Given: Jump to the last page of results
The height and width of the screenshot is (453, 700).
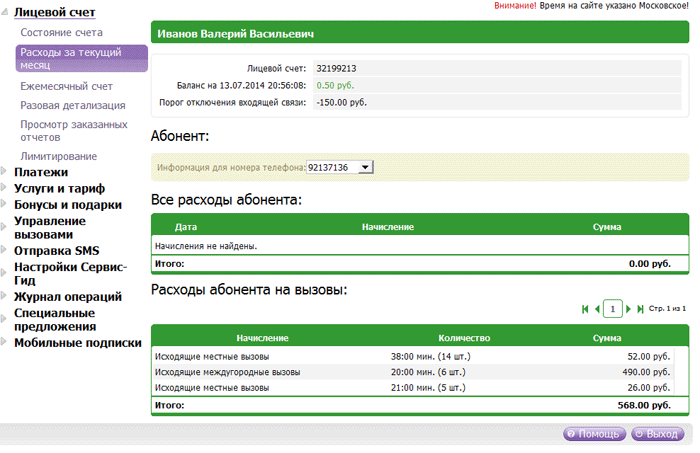Looking at the screenshot, I should pyautogui.click(x=640, y=310).
